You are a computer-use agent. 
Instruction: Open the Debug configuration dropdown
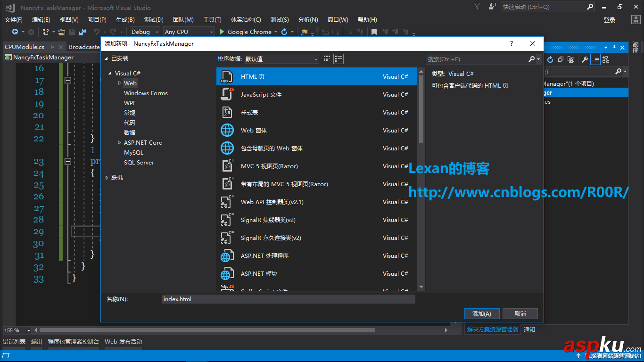(x=146, y=32)
